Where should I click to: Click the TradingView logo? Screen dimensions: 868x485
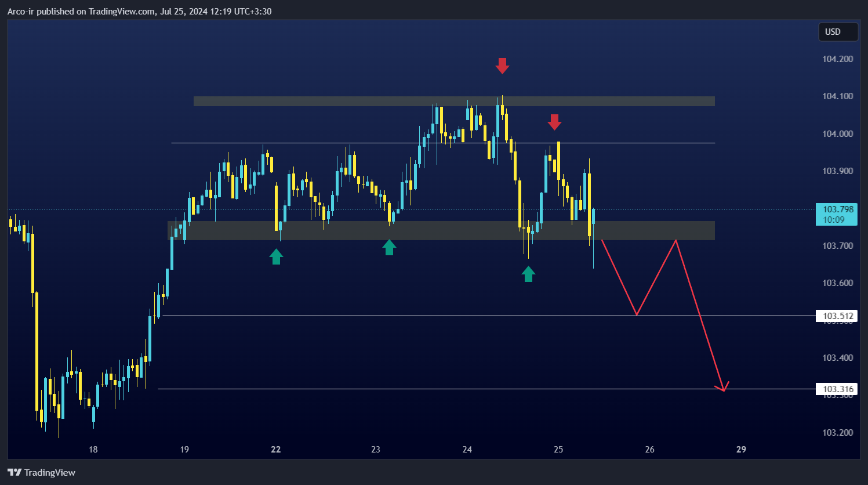[x=41, y=472]
